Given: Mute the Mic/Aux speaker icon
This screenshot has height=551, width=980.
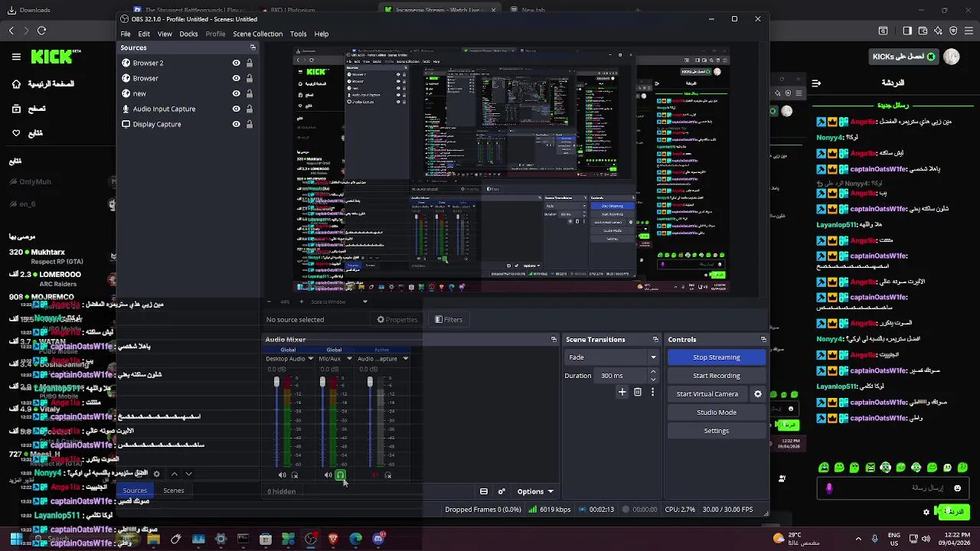Looking at the screenshot, I should (x=328, y=475).
